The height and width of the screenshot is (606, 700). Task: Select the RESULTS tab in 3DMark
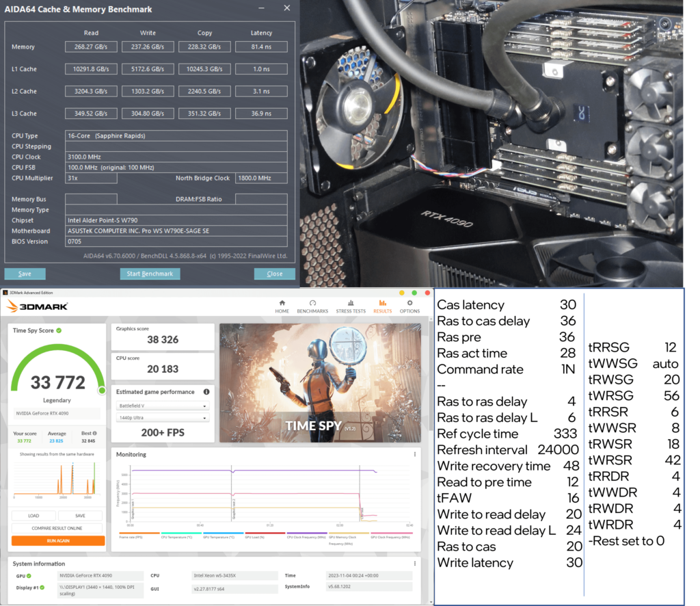tap(383, 307)
